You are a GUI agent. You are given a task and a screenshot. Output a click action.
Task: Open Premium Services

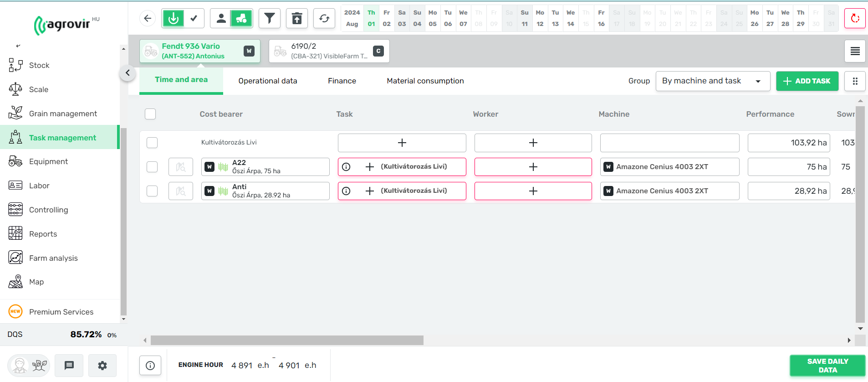pos(61,312)
